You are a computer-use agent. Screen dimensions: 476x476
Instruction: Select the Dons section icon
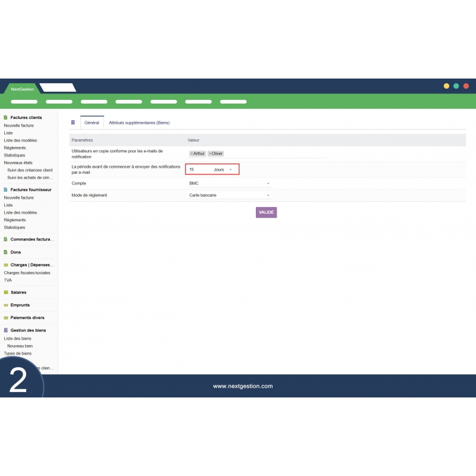pos(5,252)
